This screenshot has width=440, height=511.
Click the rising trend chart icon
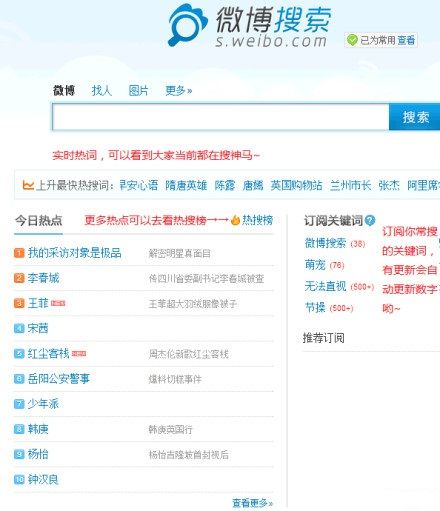28,185
